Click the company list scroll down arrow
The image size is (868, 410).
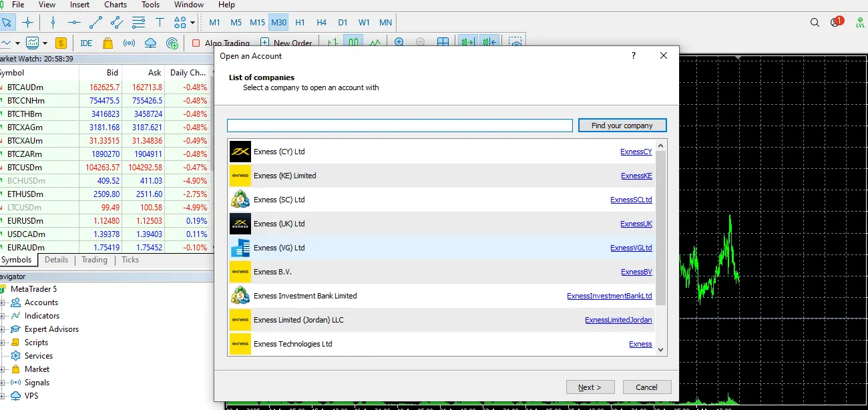[x=661, y=349]
